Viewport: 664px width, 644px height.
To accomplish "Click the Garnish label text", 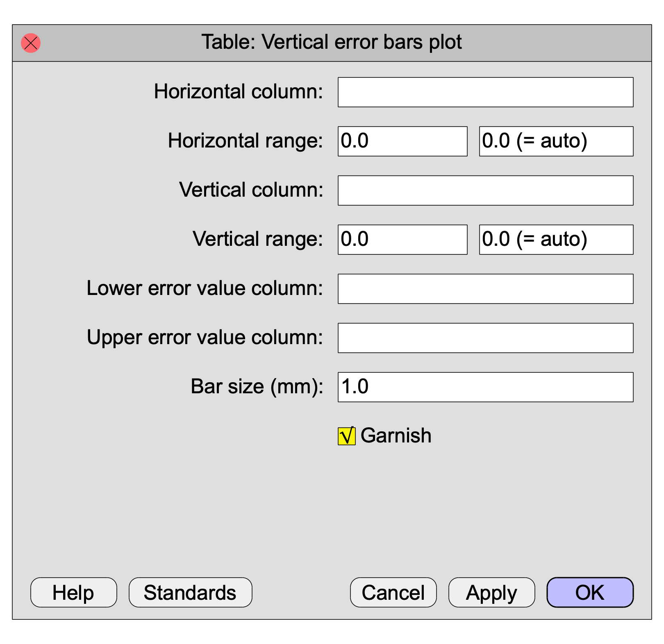I will click(x=396, y=435).
